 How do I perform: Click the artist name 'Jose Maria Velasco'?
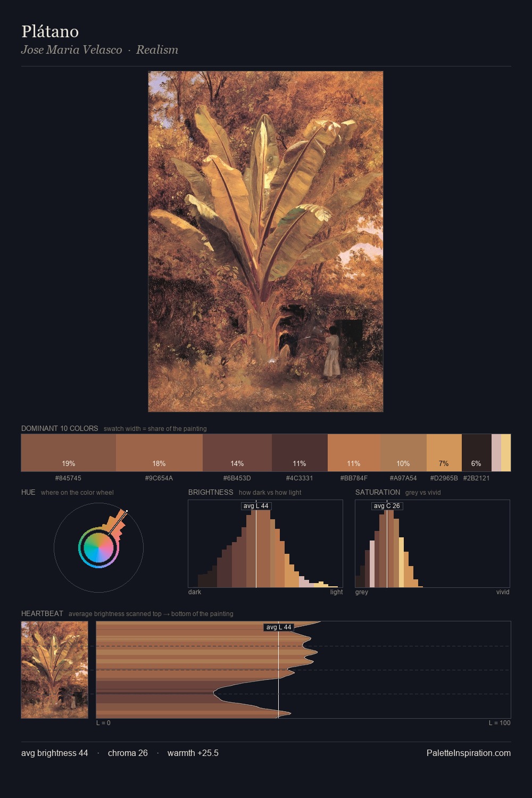(x=72, y=50)
